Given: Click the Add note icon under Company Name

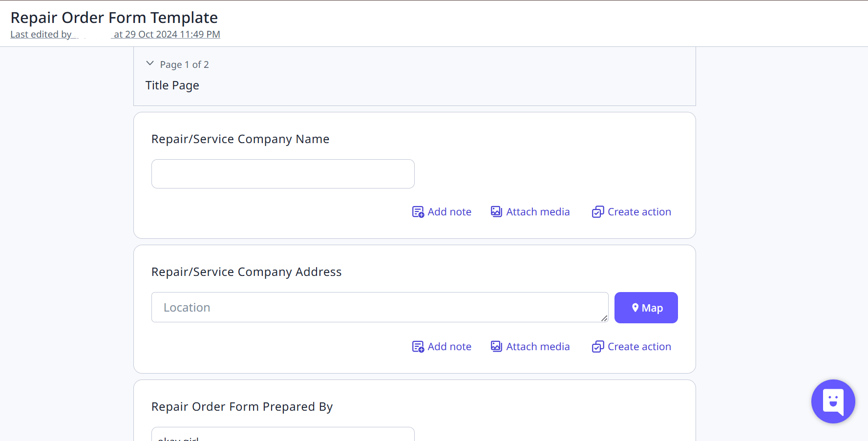Looking at the screenshot, I should coord(418,211).
